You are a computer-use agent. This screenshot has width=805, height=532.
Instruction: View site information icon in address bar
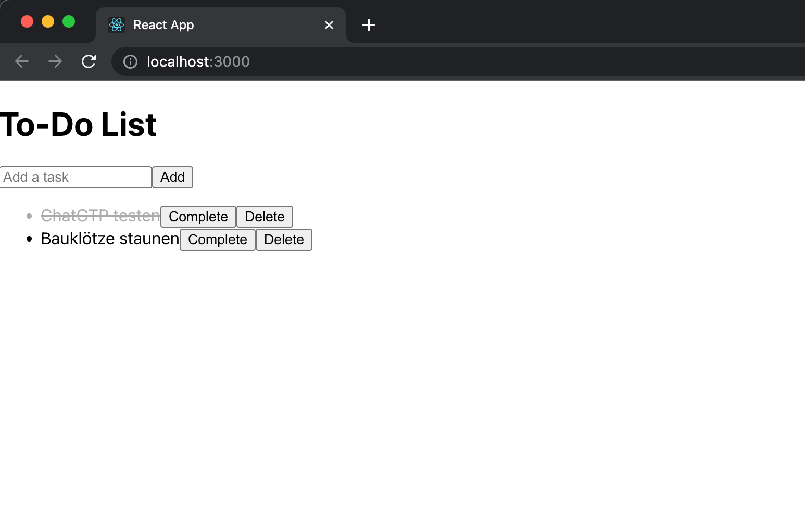coord(130,62)
